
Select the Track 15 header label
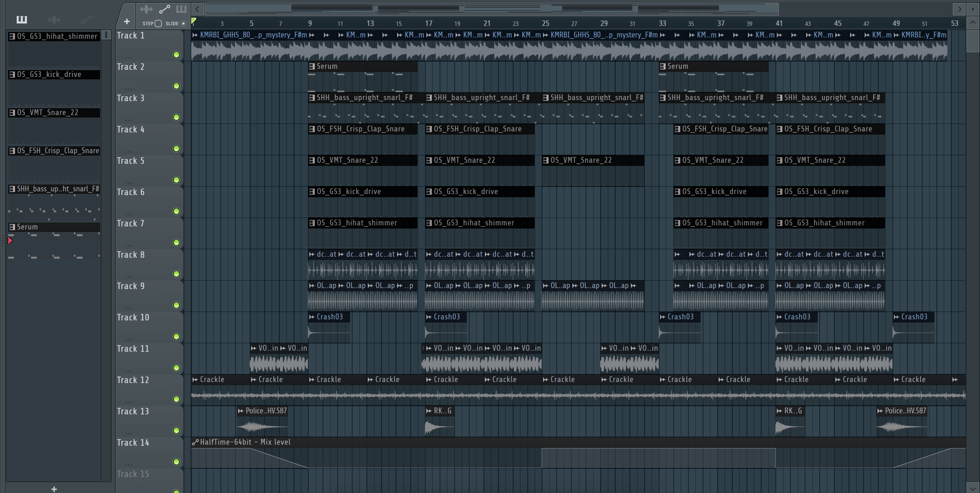[x=133, y=474]
